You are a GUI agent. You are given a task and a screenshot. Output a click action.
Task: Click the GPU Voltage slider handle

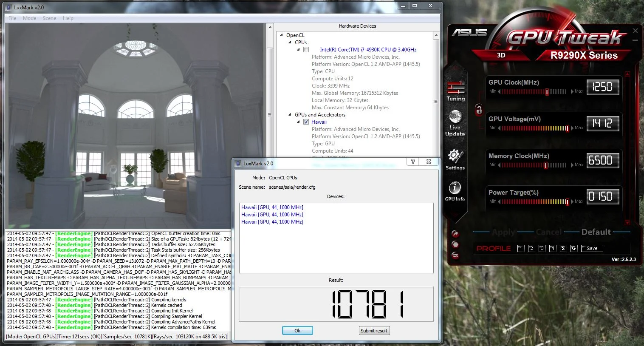point(567,128)
